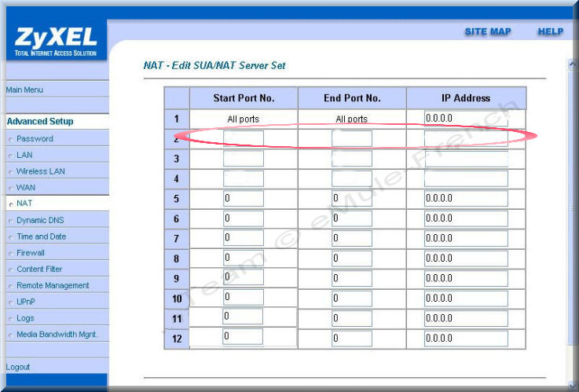Click the End Port No. column header

point(352,98)
